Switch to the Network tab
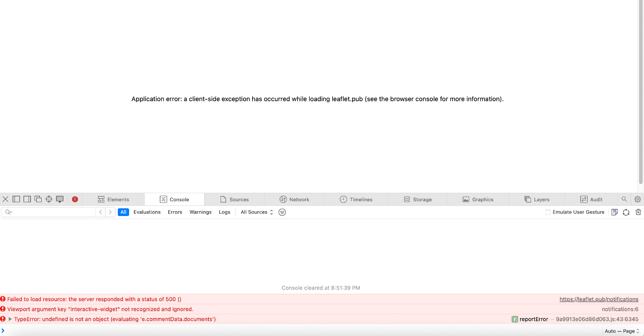This screenshot has width=644, height=336. 294,200
